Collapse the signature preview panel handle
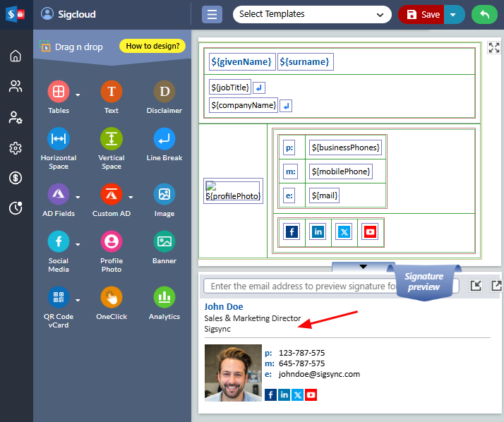 (364, 266)
